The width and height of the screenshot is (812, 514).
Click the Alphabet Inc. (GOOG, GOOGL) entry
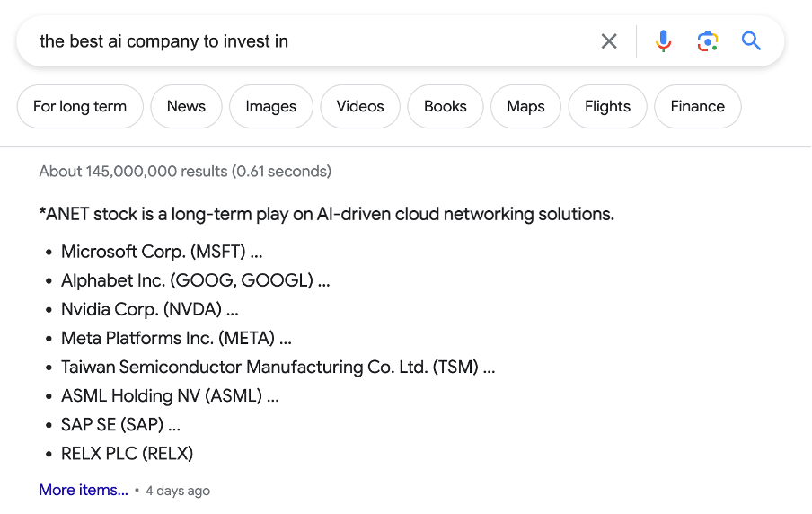(x=195, y=280)
